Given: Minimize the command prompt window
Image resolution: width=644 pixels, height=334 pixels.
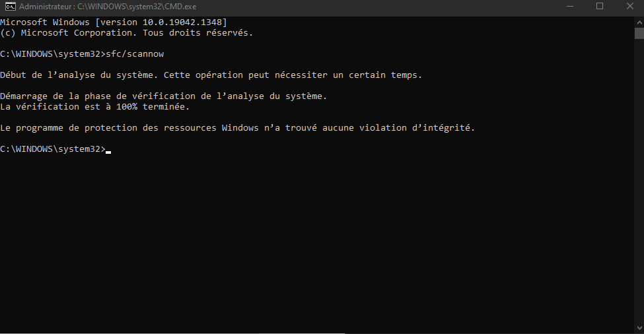Looking at the screenshot, I should (569, 7).
